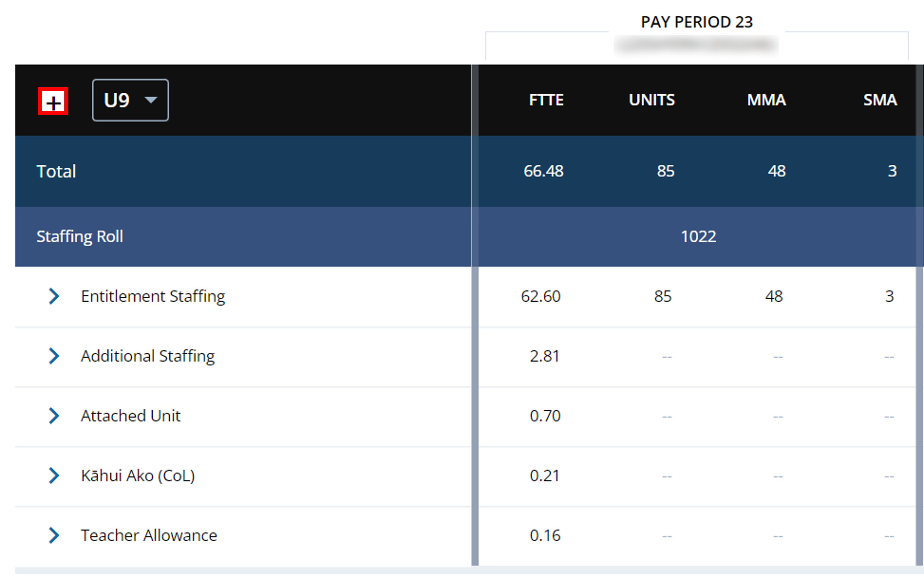The height and width of the screenshot is (578, 924).
Task: Expand the Kāhui Ako (CoL) row
Action: (54, 476)
